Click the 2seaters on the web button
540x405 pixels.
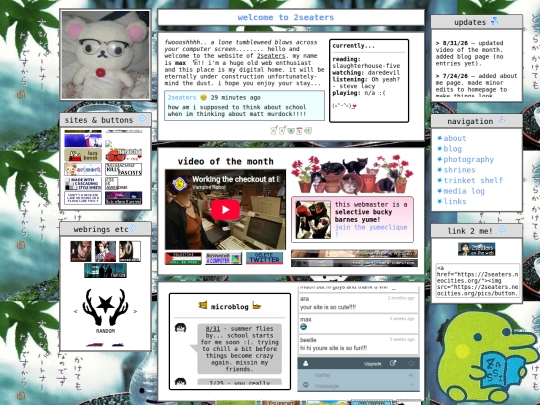[477, 249]
